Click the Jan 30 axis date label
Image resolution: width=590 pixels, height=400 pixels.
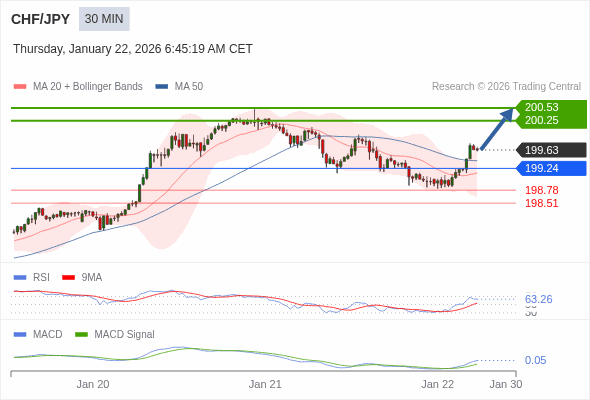point(506,385)
